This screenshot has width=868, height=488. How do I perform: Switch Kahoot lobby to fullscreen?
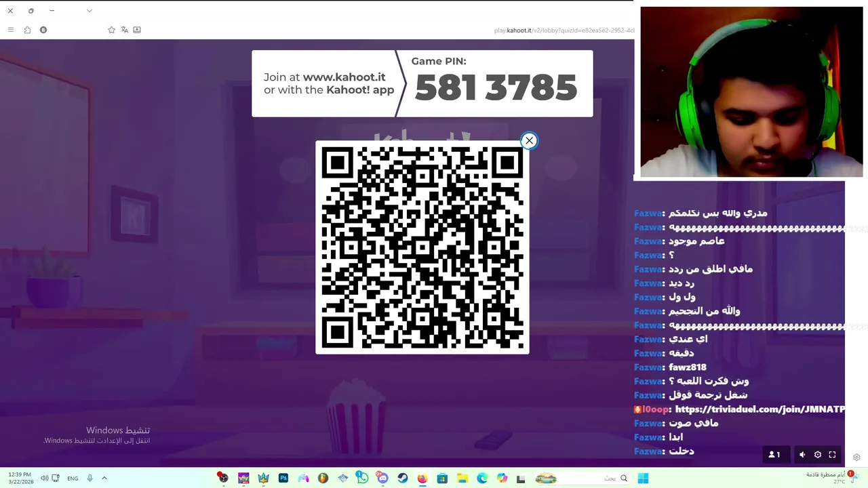point(832,455)
